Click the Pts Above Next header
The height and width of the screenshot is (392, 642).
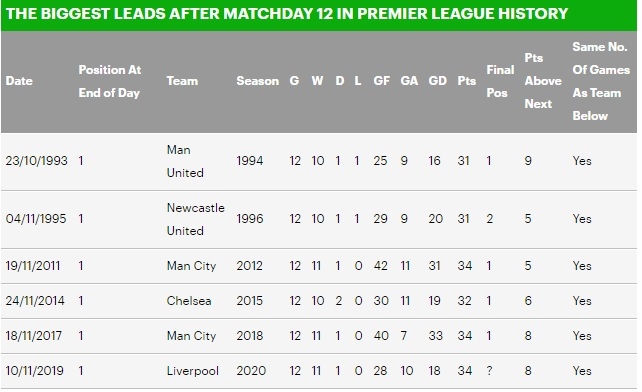[543, 81]
